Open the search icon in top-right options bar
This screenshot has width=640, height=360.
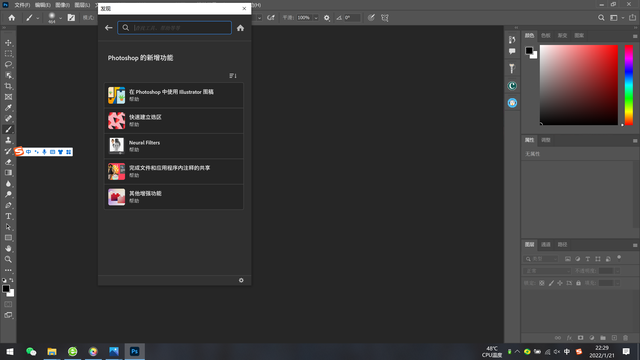(601, 18)
